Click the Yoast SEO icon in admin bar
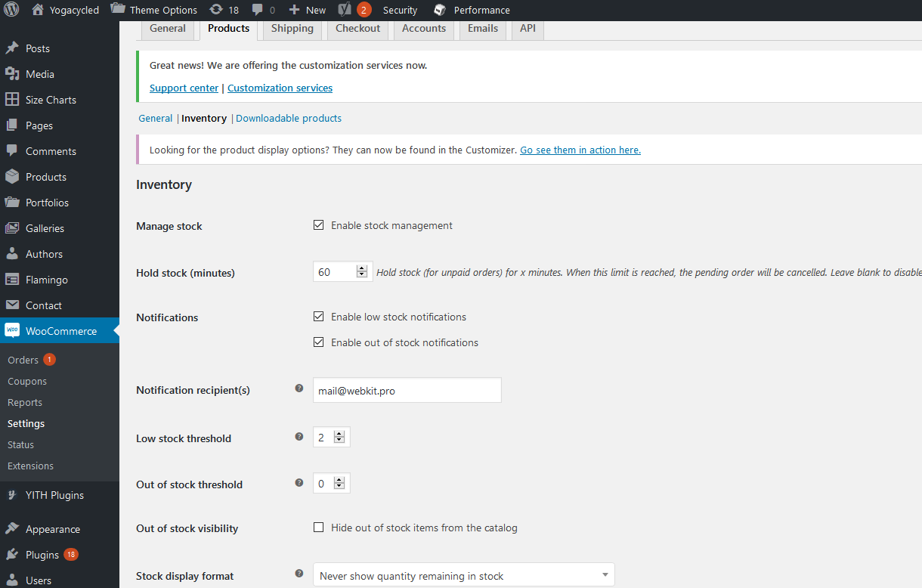The width and height of the screenshot is (922, 588). pos(345,10)
